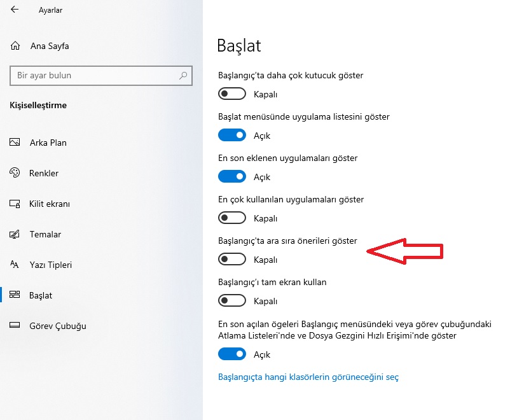Turn off "uygulama listesini göster" toggle
Screen dimensions: 517x420
[232, 136]
